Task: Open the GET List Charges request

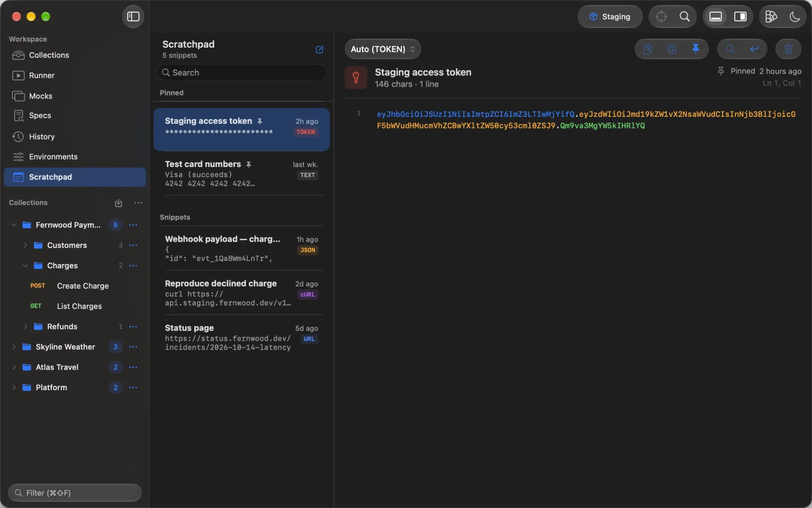Action: pos(75,306)
